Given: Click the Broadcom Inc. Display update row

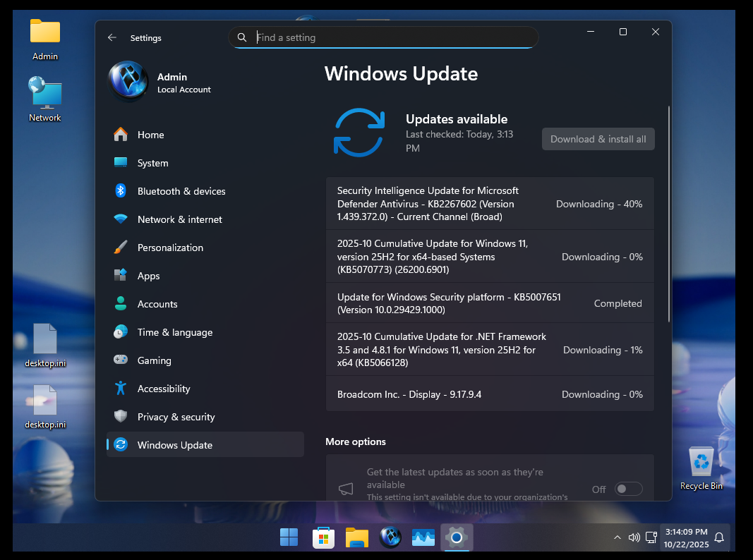Looking at the screenshot, I should [490, 394].
